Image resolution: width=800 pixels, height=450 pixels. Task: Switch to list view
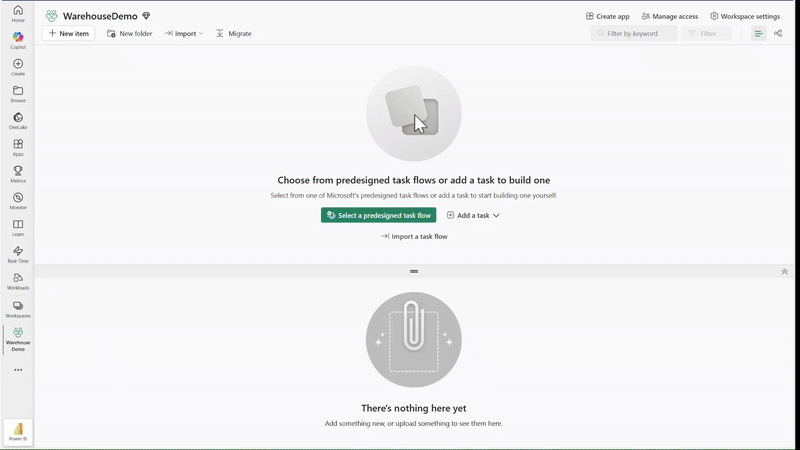tap(758, 34)
